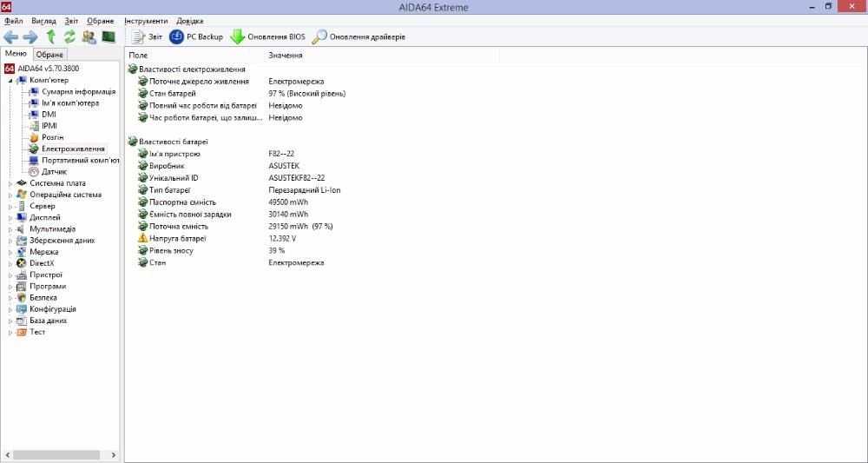Expand the Збереження даних node
Screen dimensions: 868x463
click(10, 241)
